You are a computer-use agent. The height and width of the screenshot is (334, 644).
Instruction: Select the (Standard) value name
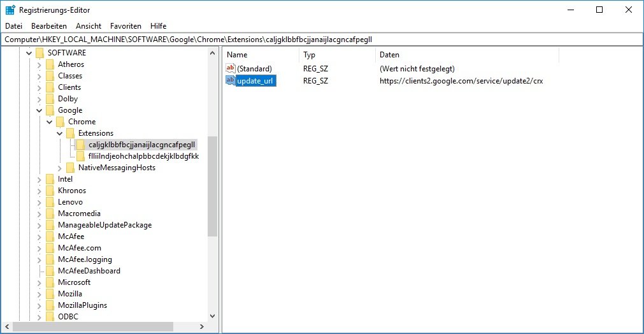(x=254, y=69)
